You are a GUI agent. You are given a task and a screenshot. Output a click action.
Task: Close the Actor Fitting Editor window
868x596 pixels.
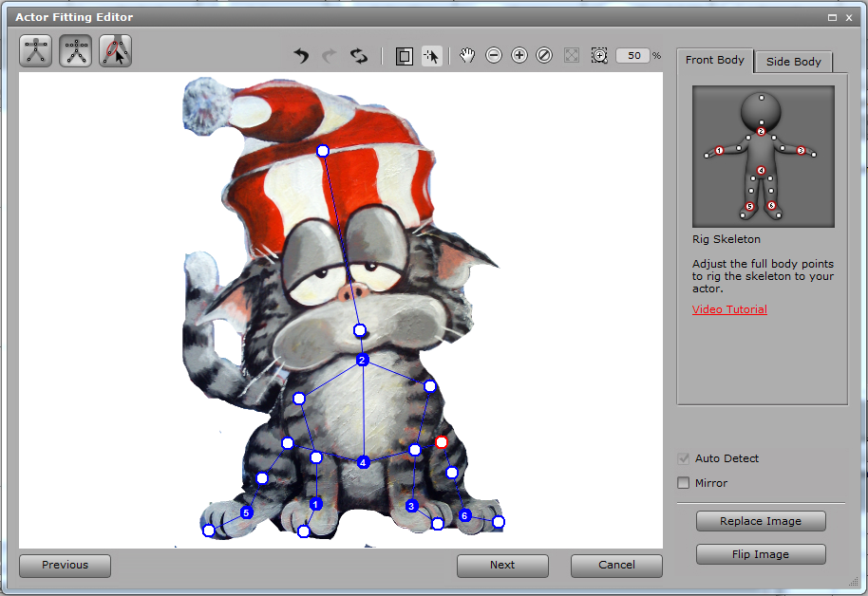849,18
